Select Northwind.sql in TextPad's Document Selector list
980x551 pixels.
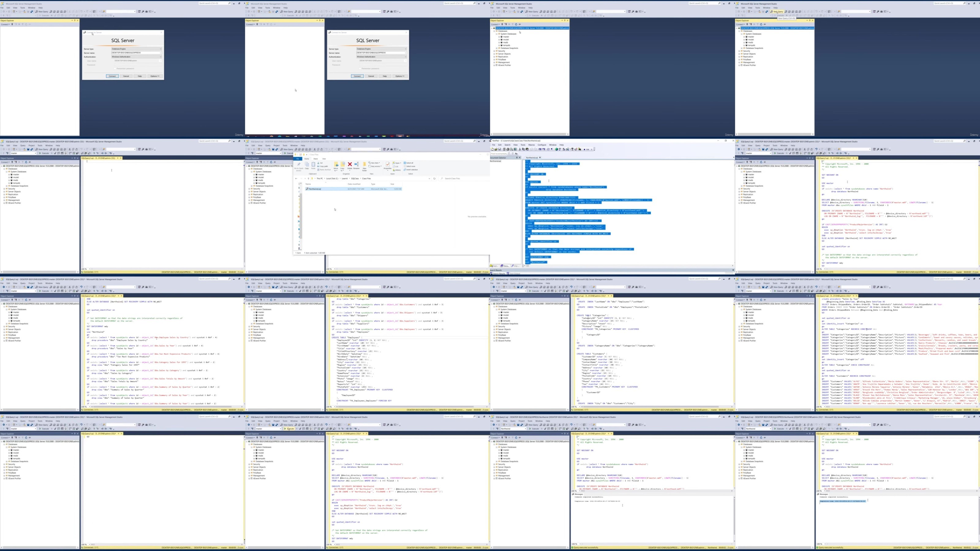pyautogui.click(x=496, y=161)
